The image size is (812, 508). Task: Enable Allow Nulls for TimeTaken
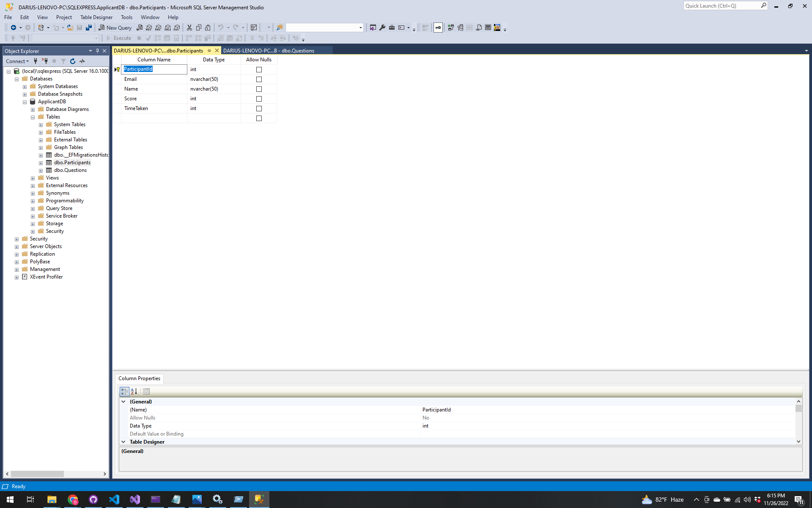coord(259,108)
